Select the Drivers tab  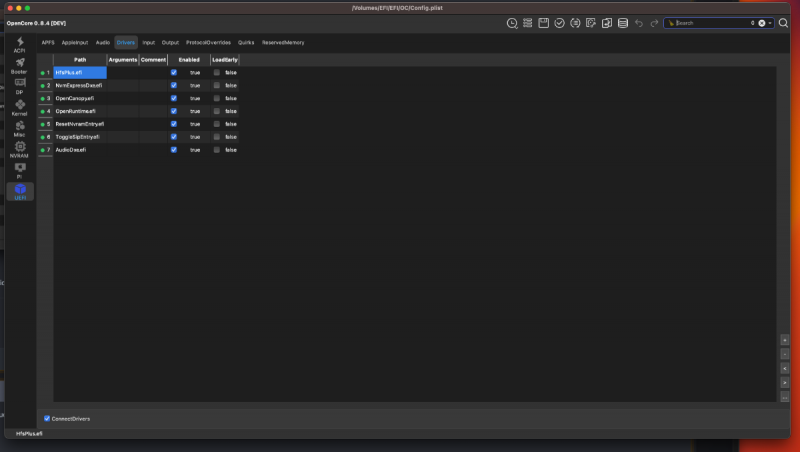(126, 42)
